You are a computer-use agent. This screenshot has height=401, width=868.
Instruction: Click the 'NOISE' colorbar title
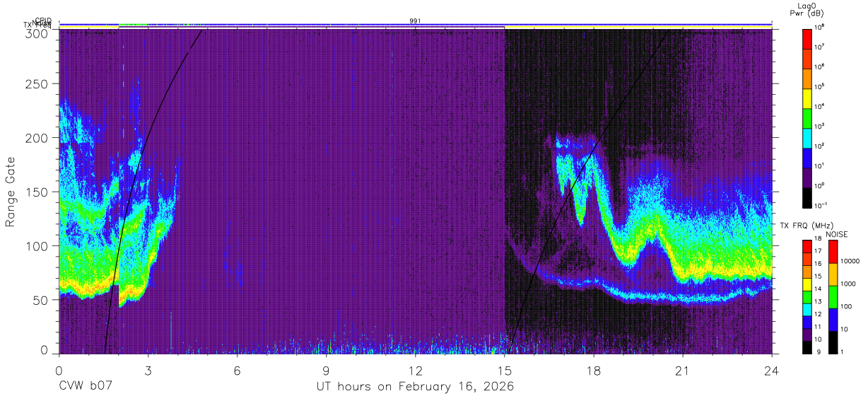click(x=836, y=234)
